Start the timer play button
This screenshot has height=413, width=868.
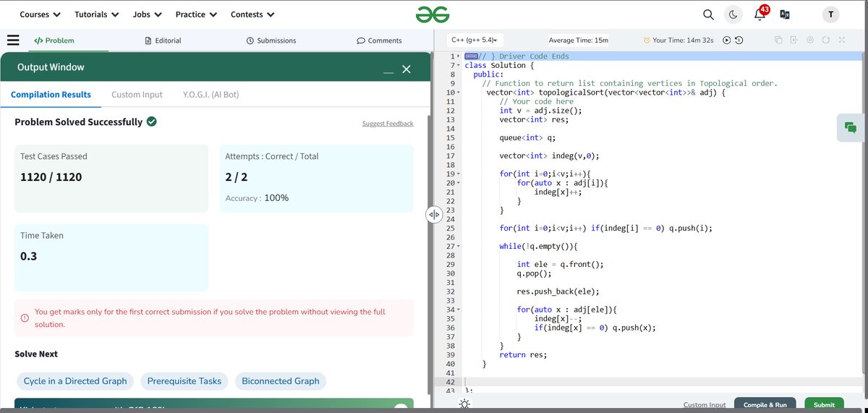726,41
